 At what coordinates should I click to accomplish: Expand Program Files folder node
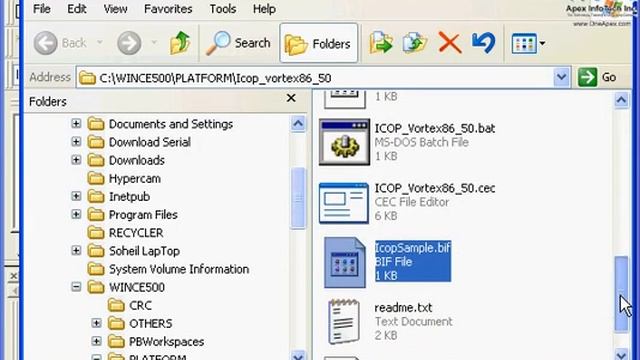[x=76, y=214]
